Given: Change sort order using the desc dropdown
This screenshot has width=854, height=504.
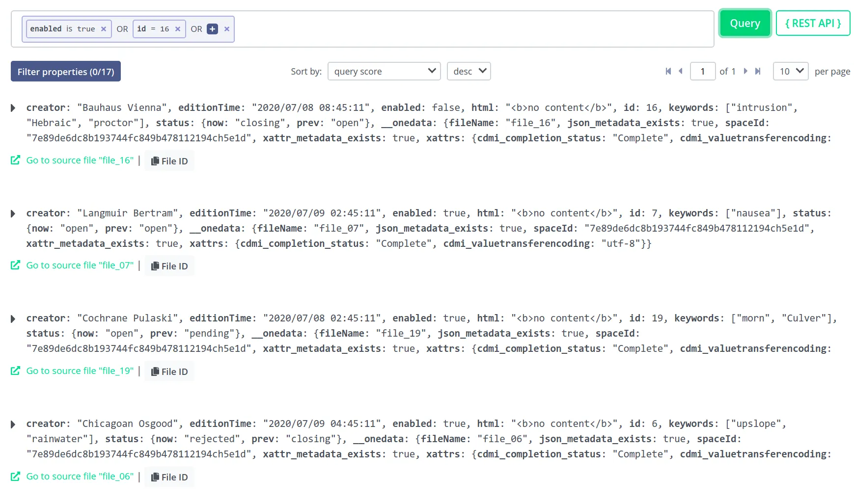Looking at the screenshot, I should [x=468, y=71].
